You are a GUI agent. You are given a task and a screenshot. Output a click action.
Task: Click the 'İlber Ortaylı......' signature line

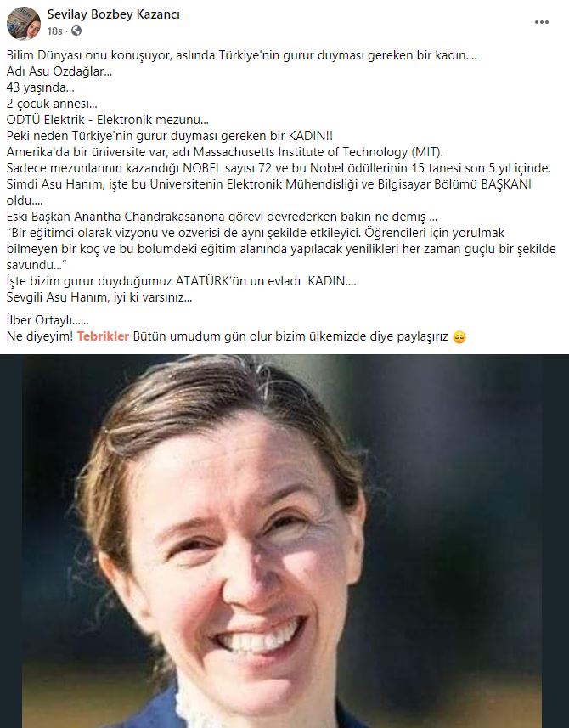(x=48, y=320)
